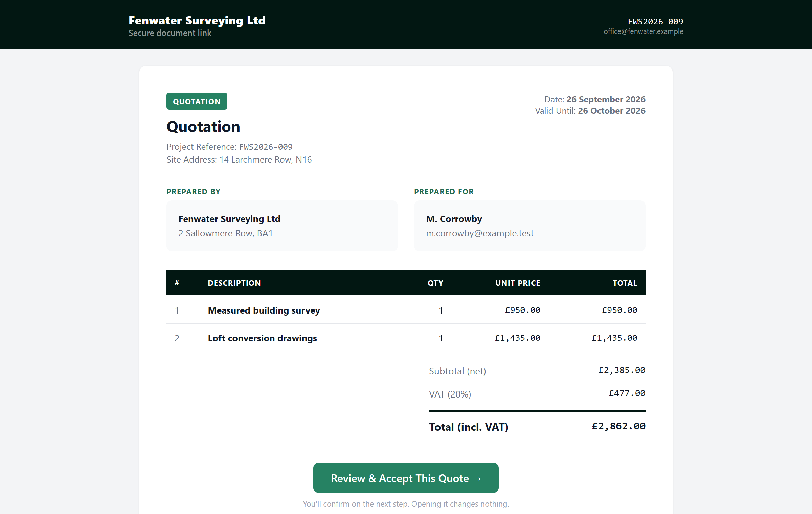Click the UNIT PRICE column header
Screen dimensions: 812x514
[518, 283]
